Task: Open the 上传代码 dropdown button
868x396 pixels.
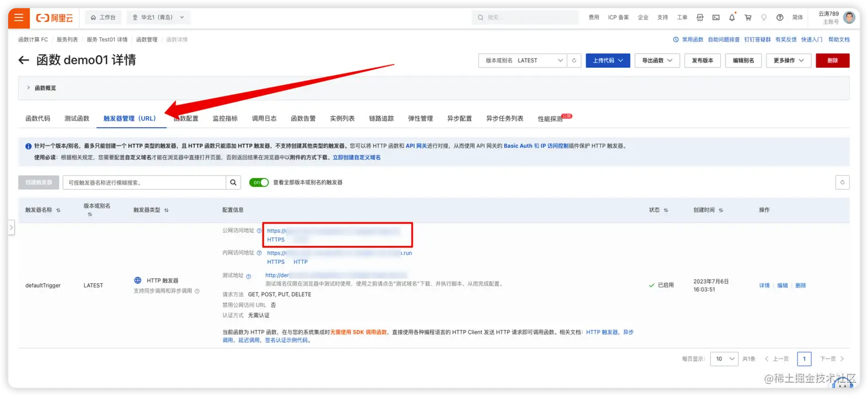Action: pyautogui.click(x=608, y=60)
